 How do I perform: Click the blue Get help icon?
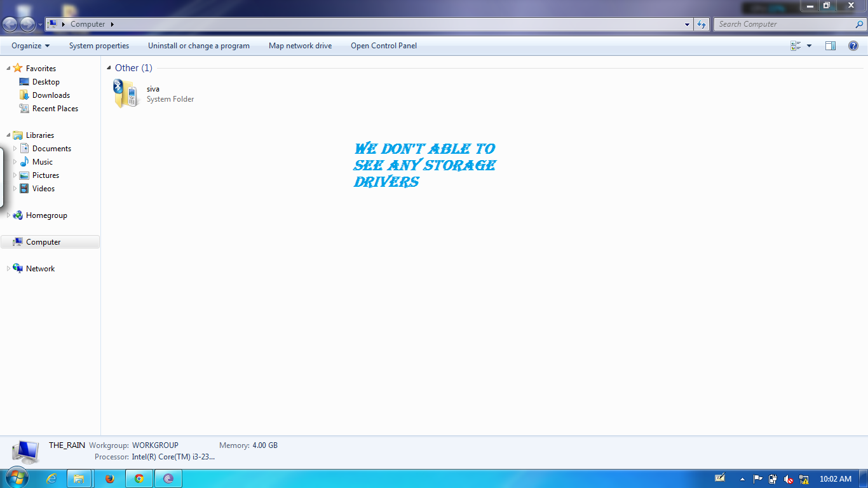click(853, 46)
